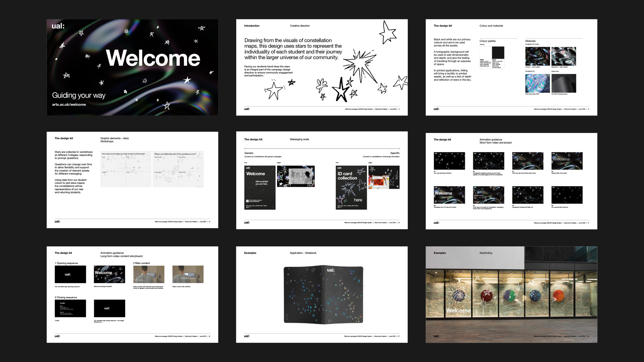Click 'Guiding your way' on the cover slide
Screen dimensions: 644x362
coord(78,95)
